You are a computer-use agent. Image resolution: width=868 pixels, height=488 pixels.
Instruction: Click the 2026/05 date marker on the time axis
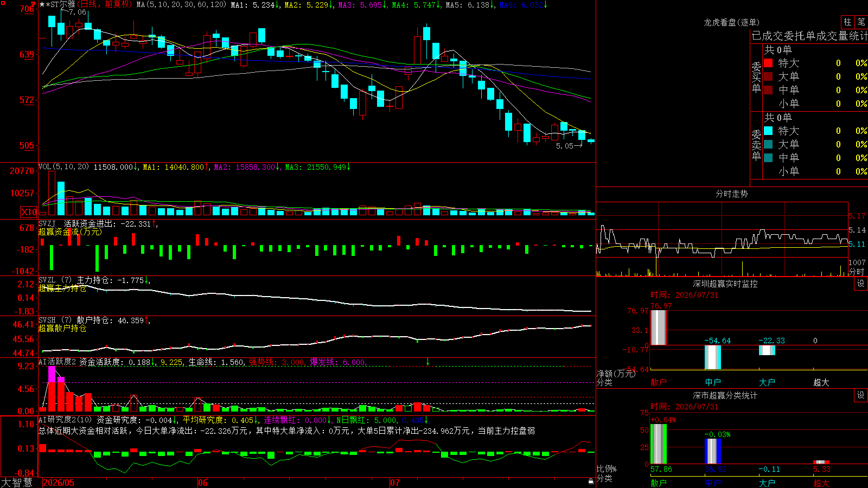pos(59,483)
